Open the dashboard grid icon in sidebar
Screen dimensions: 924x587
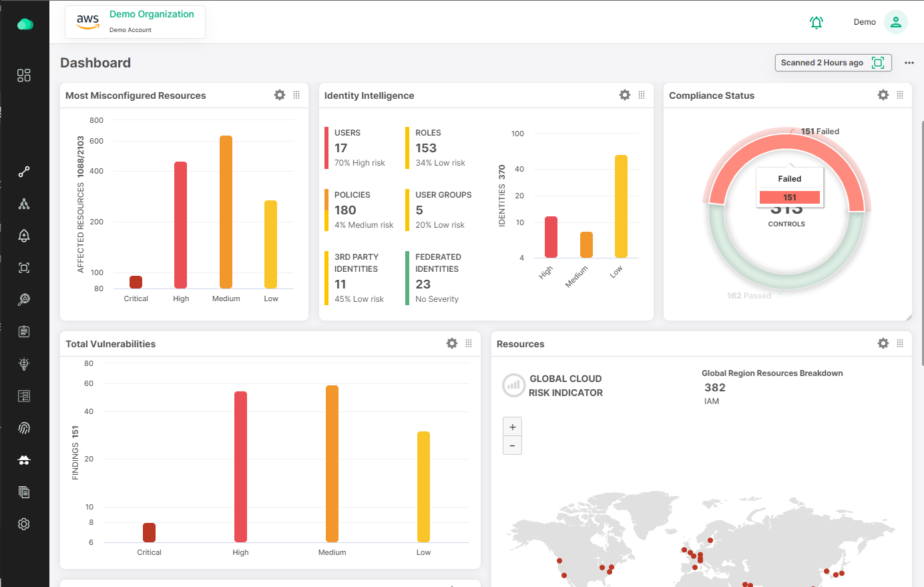24,75
